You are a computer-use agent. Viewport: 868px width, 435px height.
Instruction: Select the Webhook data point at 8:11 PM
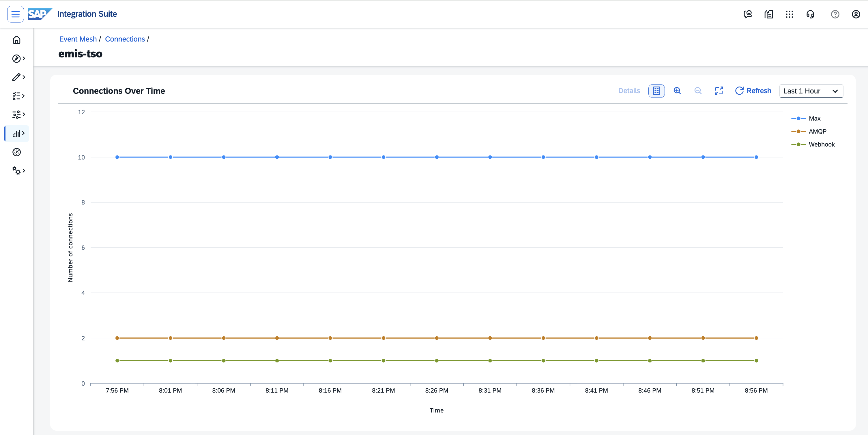pyautogui.click(x=277, y=361)
